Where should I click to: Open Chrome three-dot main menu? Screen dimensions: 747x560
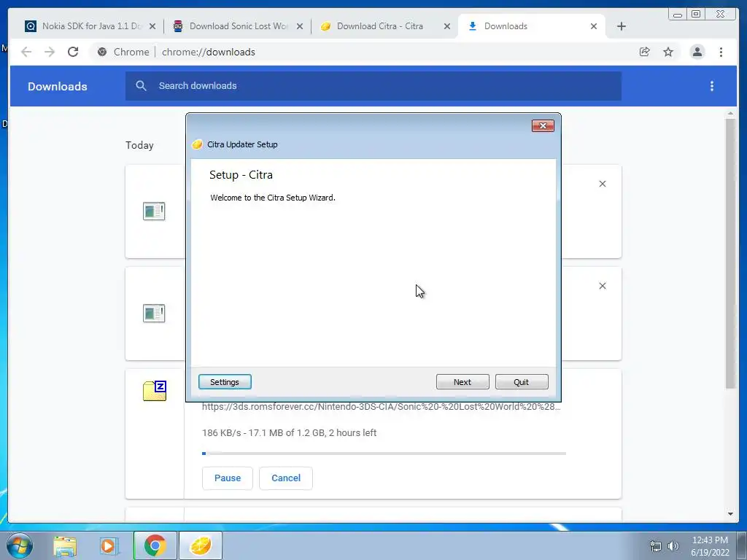pyautogui.click(x=721, y=52)
